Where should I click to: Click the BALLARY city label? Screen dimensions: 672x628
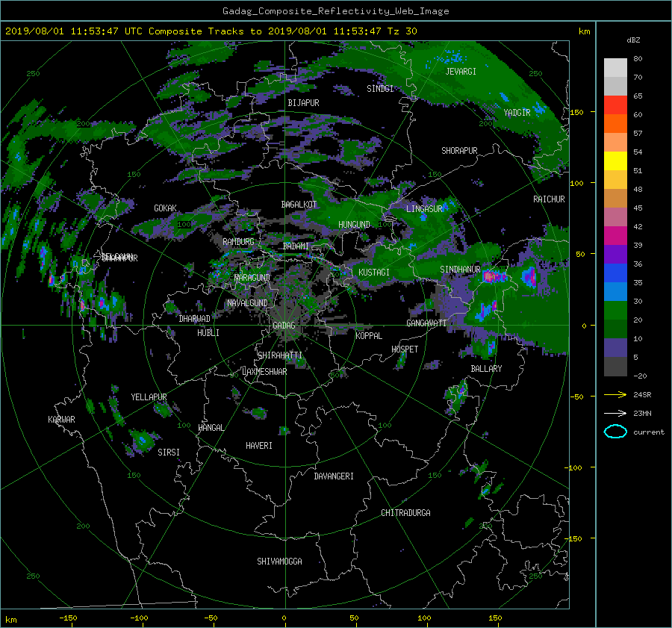coord(486,369)
